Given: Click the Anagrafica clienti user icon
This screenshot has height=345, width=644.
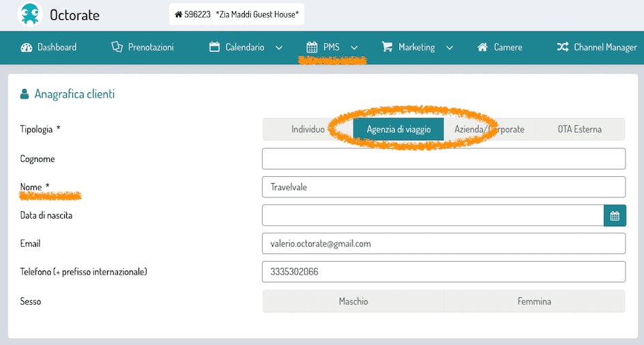Looking at the screenshot, I should point(25,94).
